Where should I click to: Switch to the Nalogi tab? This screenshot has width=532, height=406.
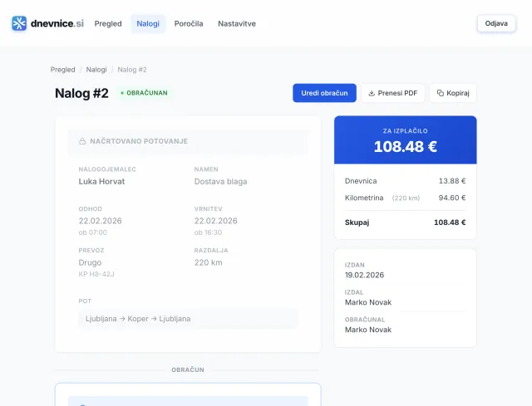point(148,23)
